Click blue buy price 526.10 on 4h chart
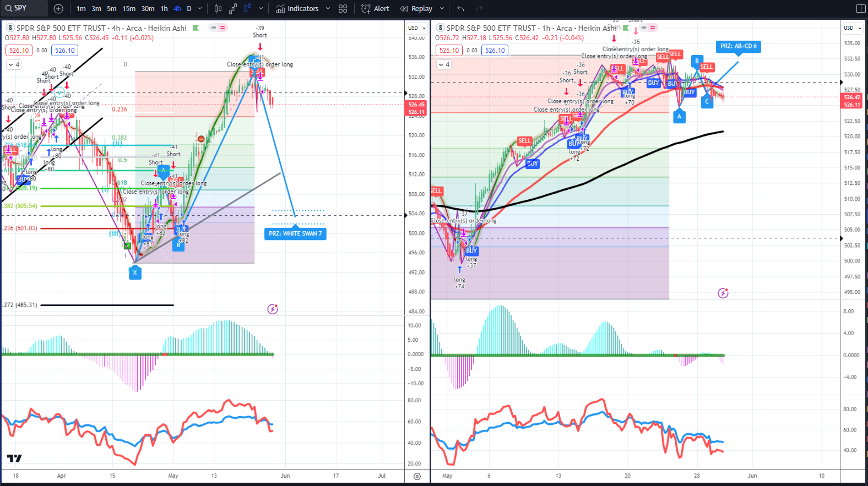The height and width of the screenshot is (486, 868). pyautogui.click(x=65, y=51)
